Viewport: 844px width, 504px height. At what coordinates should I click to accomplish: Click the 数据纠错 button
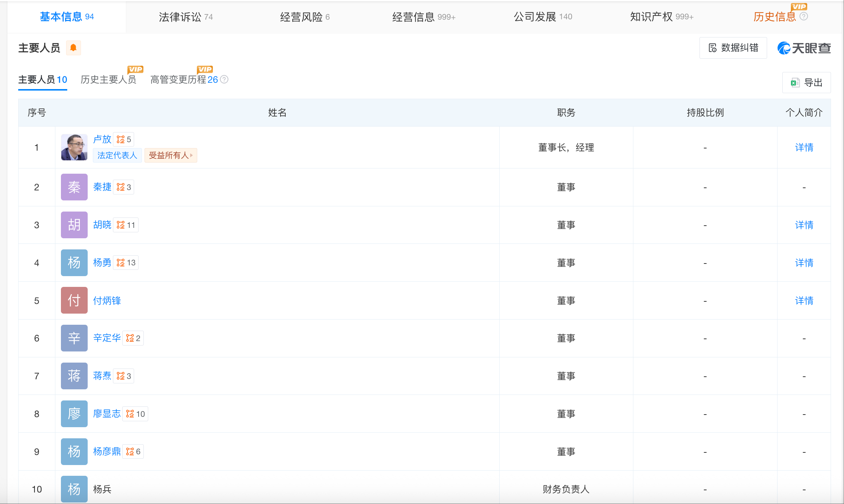(733, 48)
